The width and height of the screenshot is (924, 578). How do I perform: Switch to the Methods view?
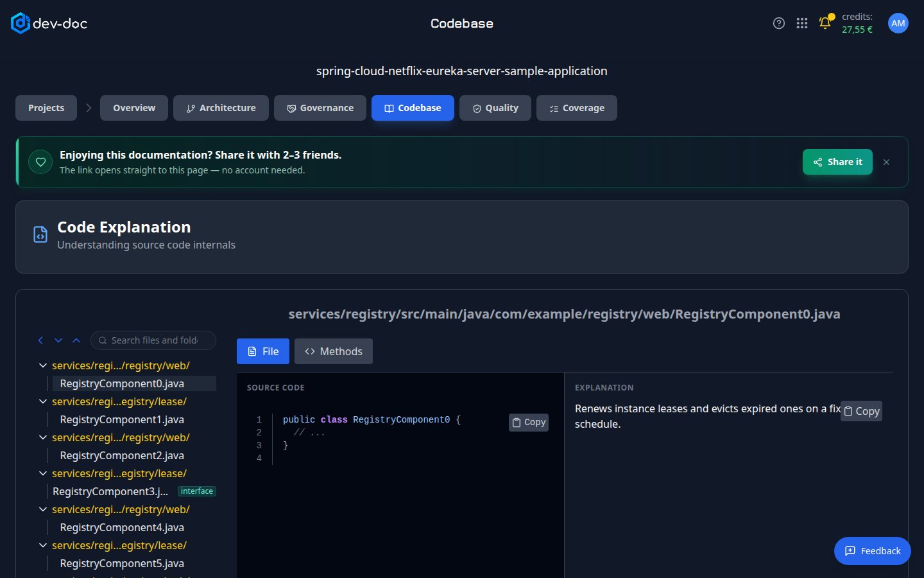coord(334,351)
